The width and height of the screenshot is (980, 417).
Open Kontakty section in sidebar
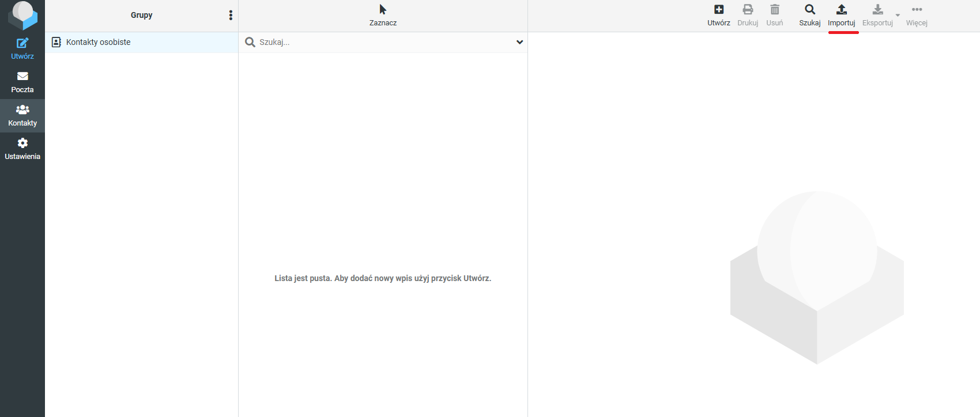pos(22,116)
